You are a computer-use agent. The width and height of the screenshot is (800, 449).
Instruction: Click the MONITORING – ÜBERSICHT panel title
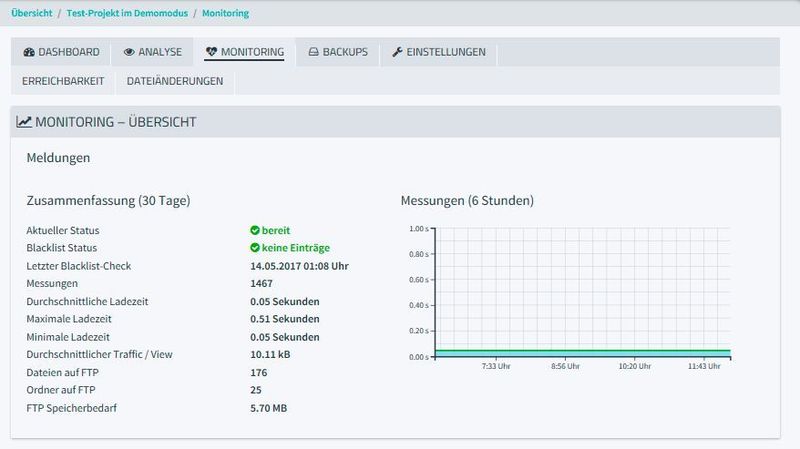tap(116, 122)
